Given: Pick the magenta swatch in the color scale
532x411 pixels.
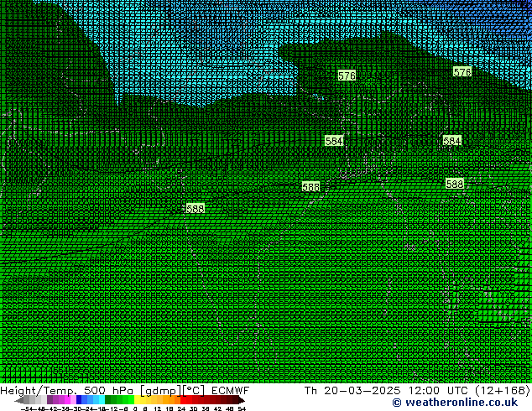Looking at the screenshot, I should 67,399.
